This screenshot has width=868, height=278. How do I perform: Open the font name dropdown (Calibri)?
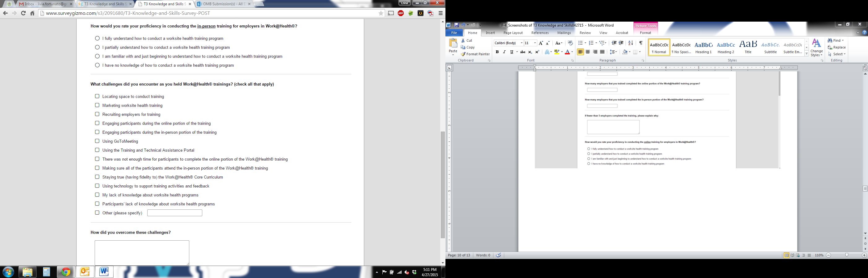(521, 43)
